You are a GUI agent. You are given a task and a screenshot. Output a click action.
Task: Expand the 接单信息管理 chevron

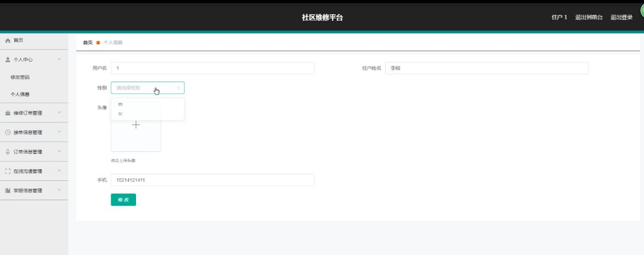[x=59, y=132]
